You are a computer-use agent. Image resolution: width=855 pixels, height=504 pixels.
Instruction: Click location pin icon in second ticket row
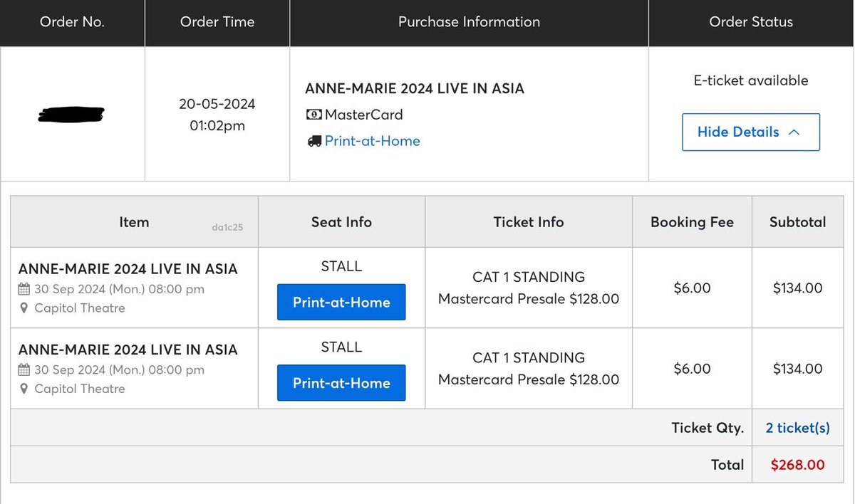pyautogui.click(x=24, y=389)
